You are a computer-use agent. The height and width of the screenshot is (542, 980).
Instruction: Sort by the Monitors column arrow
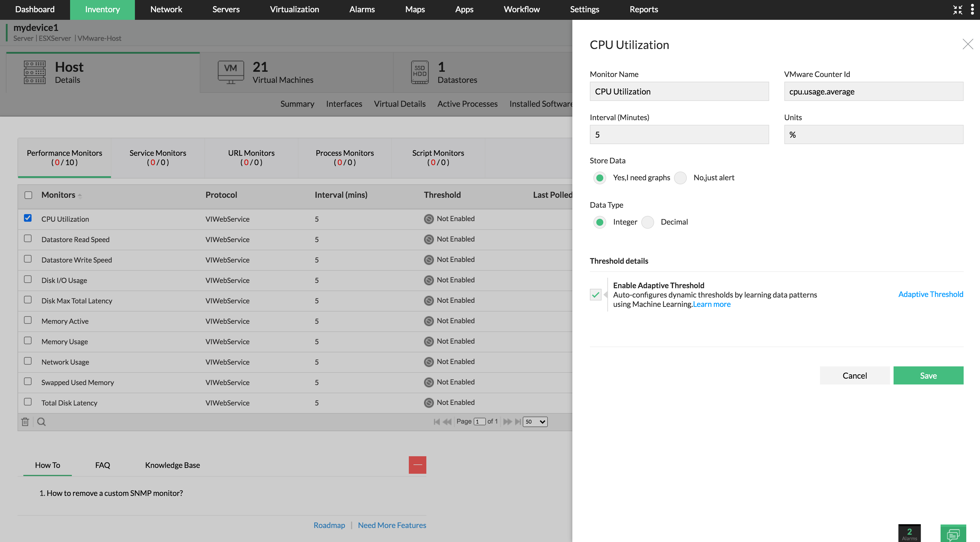pyautogui.click(x=79, y=195)
